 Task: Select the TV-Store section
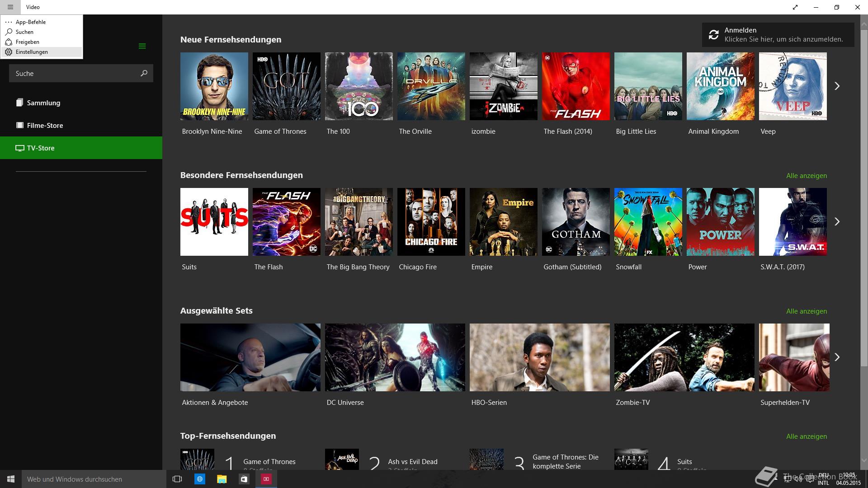tap(81, 148)
